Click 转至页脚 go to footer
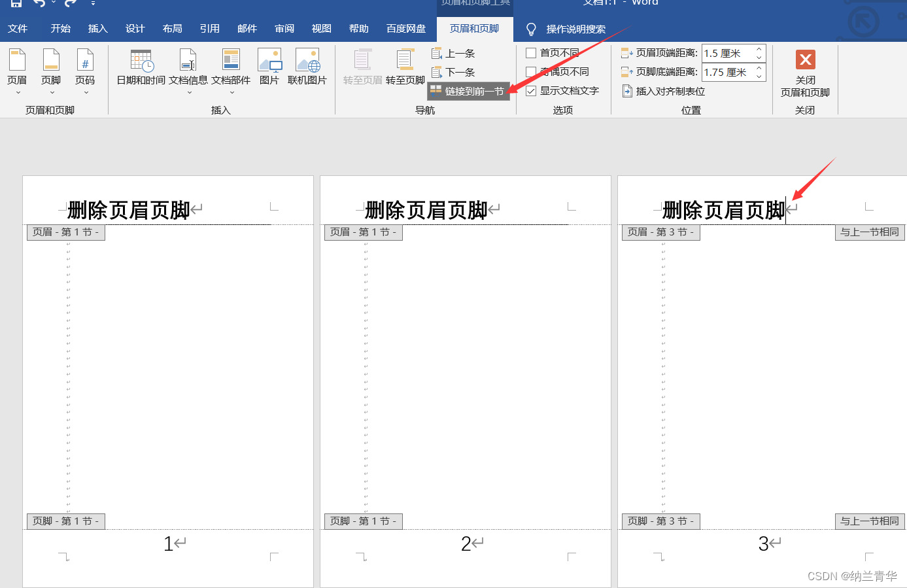Screen dimensions: 907x588 pyautogui.click(x=405, y=67)
